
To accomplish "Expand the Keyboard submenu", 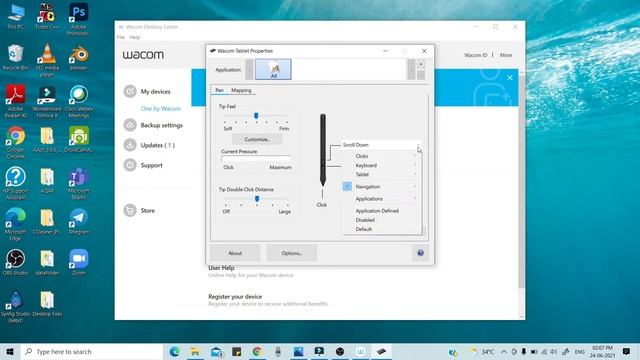I will (382, 165).
